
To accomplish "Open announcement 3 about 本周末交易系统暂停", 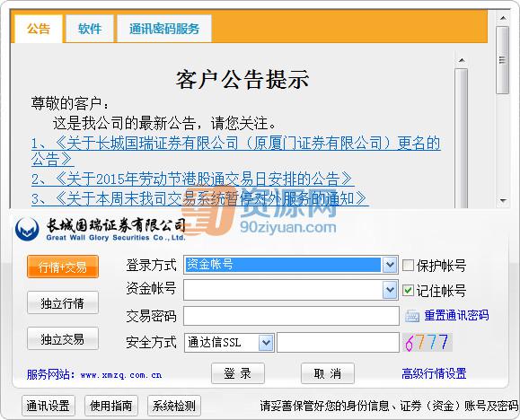I will click(199, 199).
